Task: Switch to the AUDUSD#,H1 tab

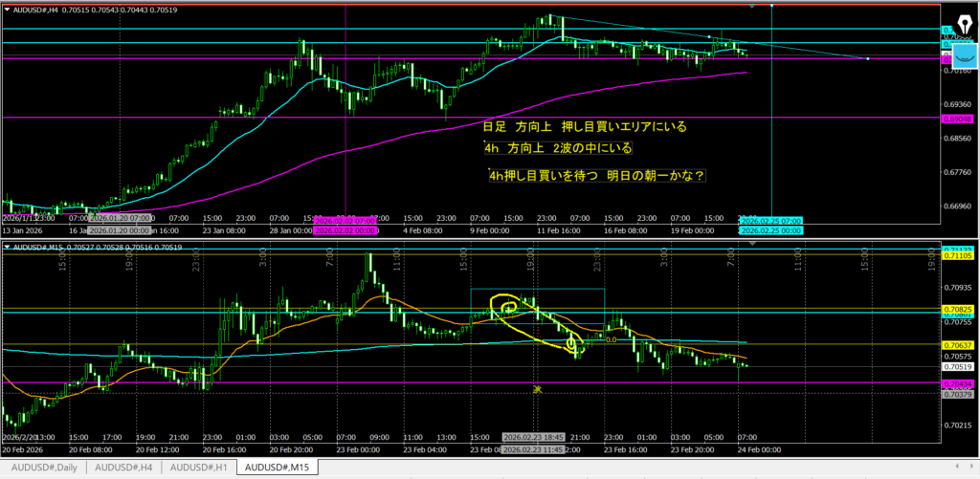Action: tap(198, 468)
